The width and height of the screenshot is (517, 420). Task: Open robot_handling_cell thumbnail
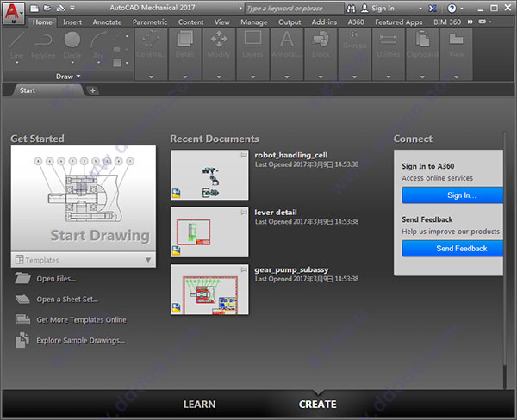pyautogui.click(x=209, y=175)
